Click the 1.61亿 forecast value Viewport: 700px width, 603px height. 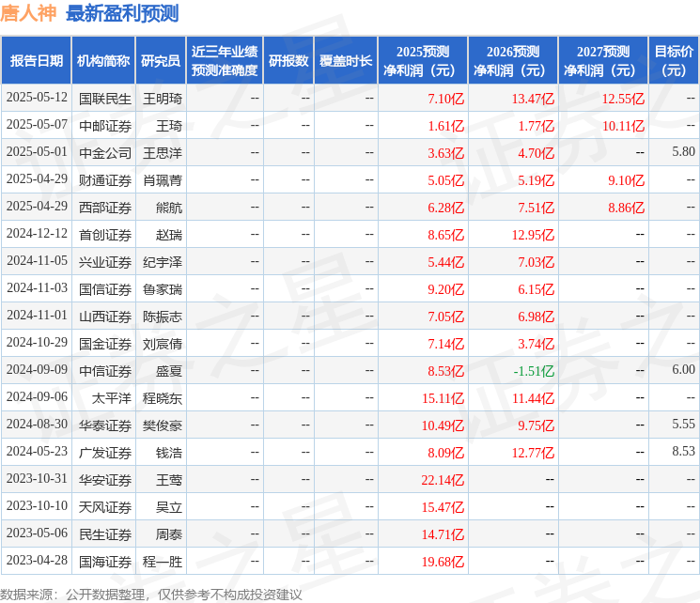[x=445, y=126]
